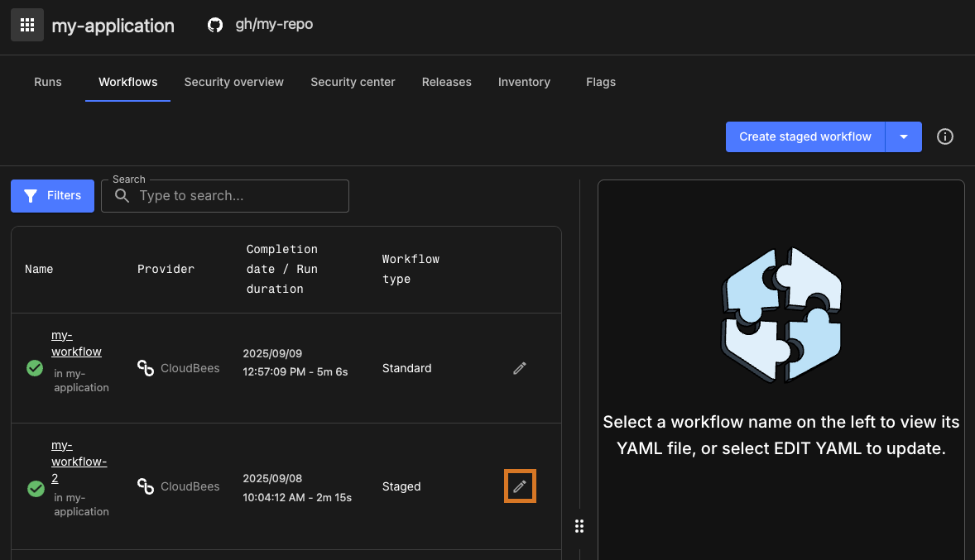Switch to the Flags tab
The image size is (975, 560).
point(600,82)
